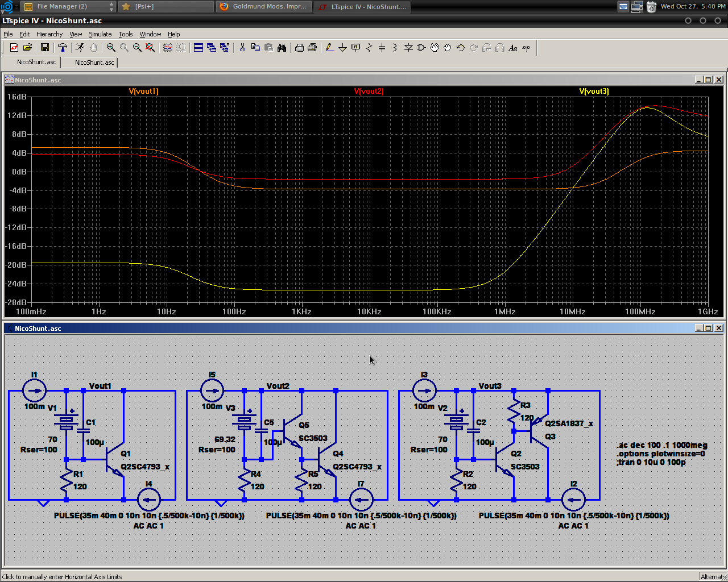
Task: Open the Simulate menu
Action: pyautogui.click(x=100, y=34)
